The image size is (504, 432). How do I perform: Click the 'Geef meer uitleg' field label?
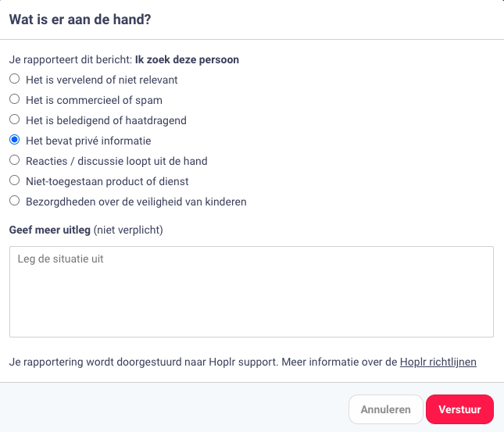click(50, 230)
